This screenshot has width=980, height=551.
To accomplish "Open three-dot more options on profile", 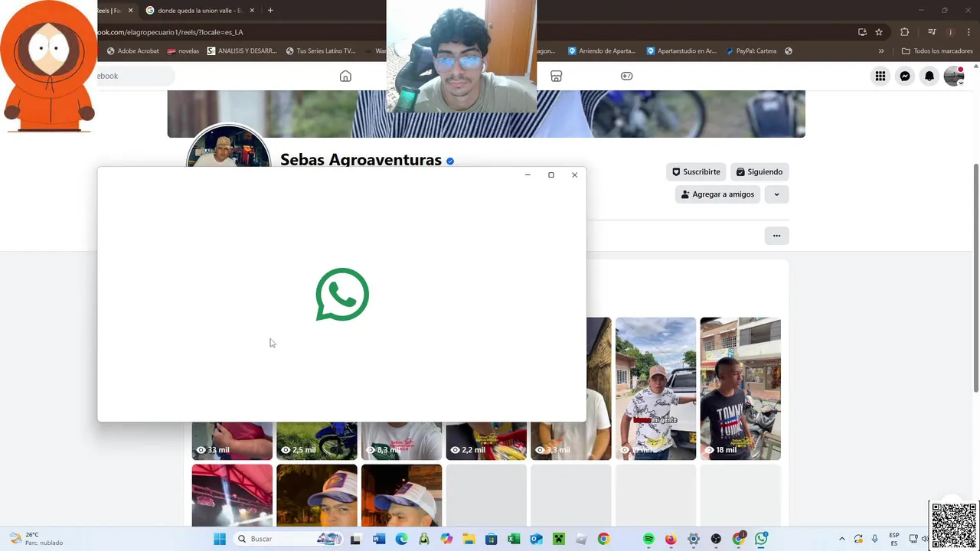I will tap(776, 236).
